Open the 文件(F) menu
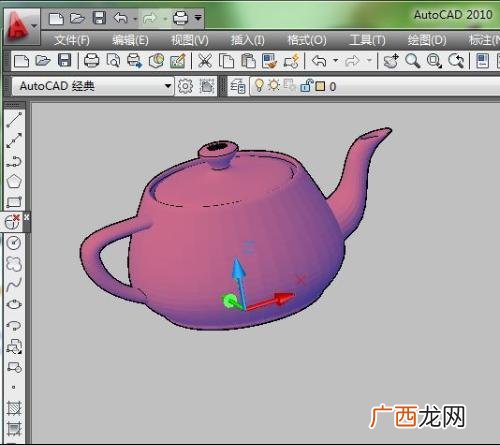Viewport: 500px width, 445px height. click(72, 40)
